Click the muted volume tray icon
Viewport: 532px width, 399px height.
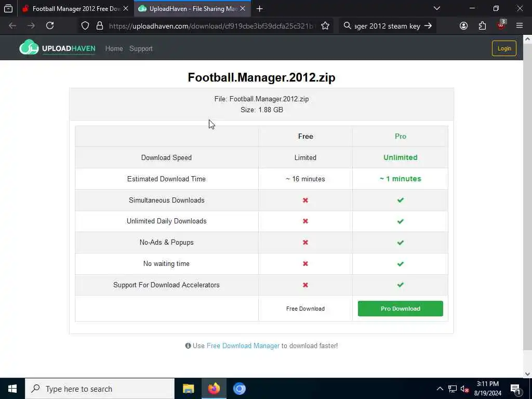tap(464, 389)
